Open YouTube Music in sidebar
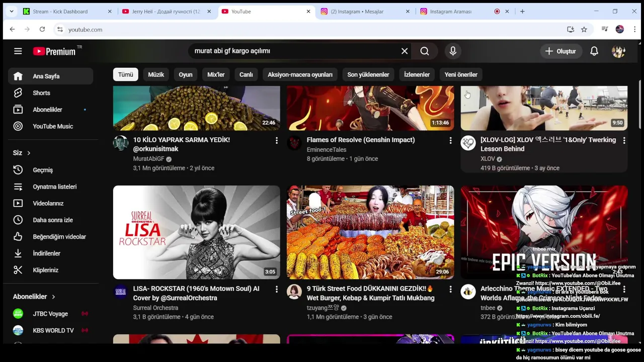 [x=50, y=126]
